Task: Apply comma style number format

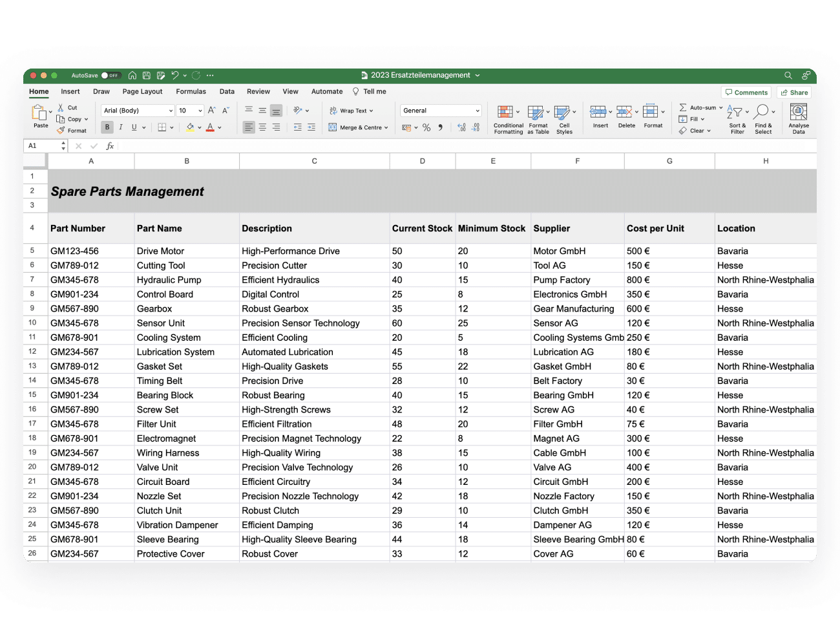Action: [x=441, y=127]
